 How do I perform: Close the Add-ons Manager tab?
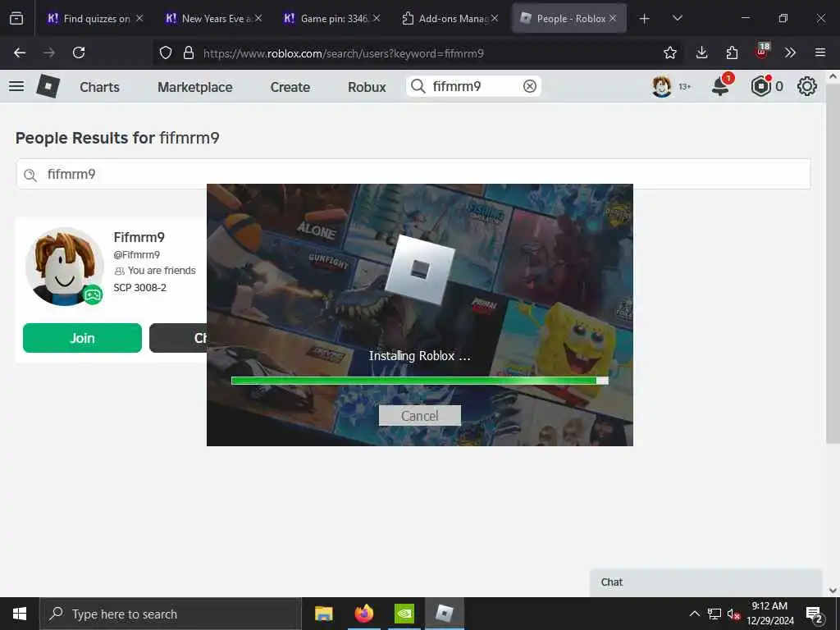click(x=495, y=18)
